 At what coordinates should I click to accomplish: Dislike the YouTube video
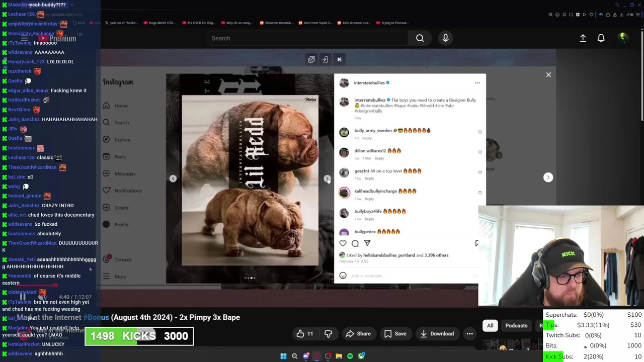(328, 334)
